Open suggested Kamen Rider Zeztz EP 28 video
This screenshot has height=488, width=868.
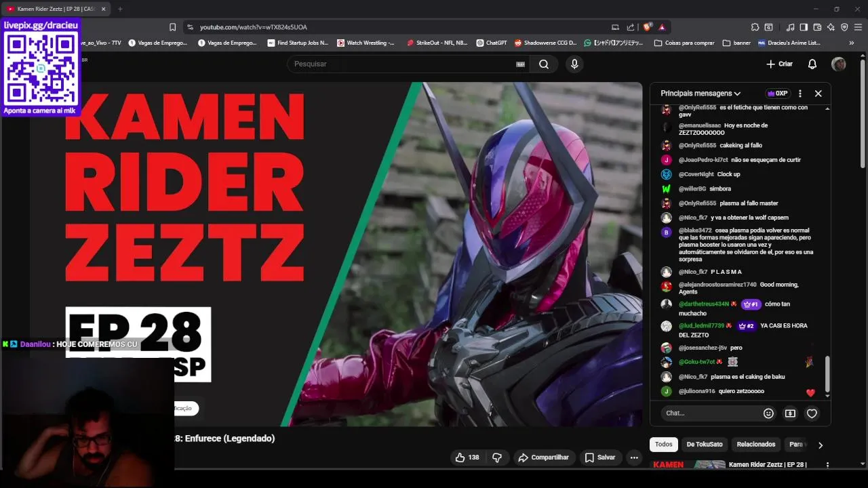coord(768,464)
